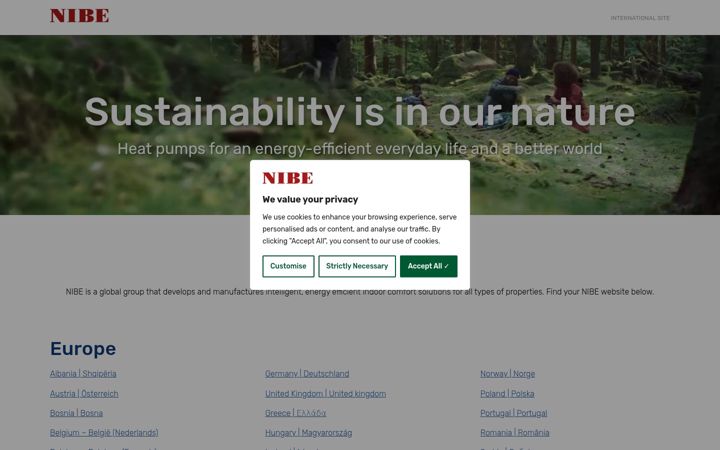
Task: Open the International Site link
Action: pyautogui.click(x=640, y=18)
